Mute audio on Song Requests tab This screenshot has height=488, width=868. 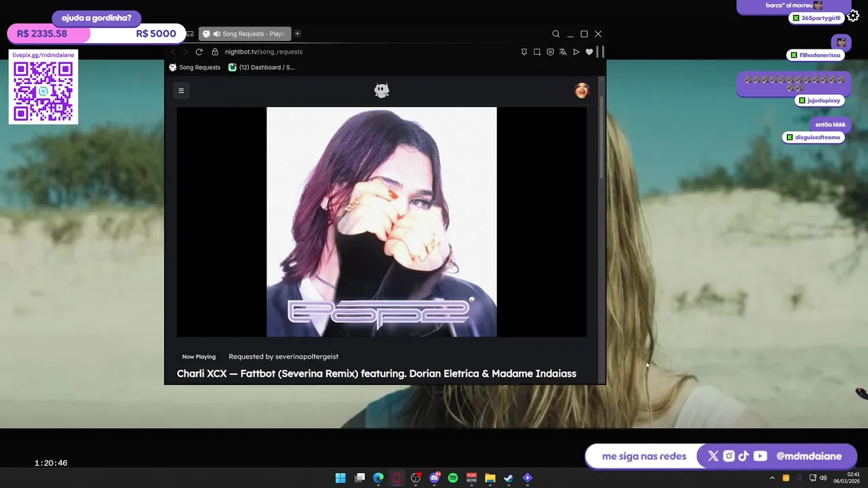coord(216,34)
